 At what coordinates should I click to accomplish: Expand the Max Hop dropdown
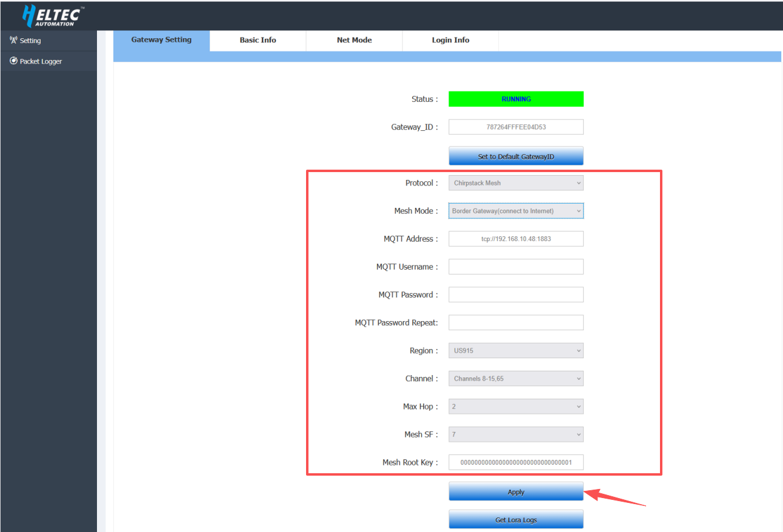(516, 407)
